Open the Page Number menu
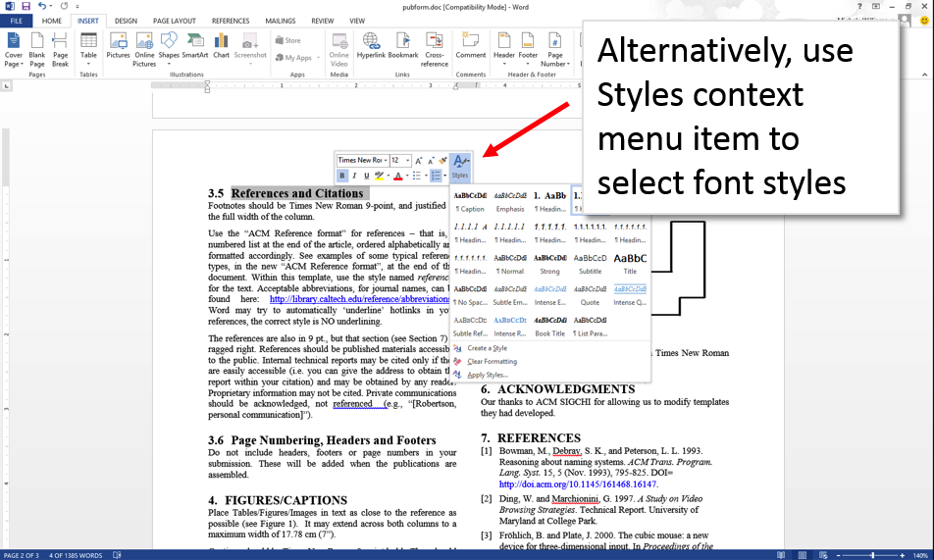Image resolution: width=934 pixels, height=560 pixels. coord(555,50)
